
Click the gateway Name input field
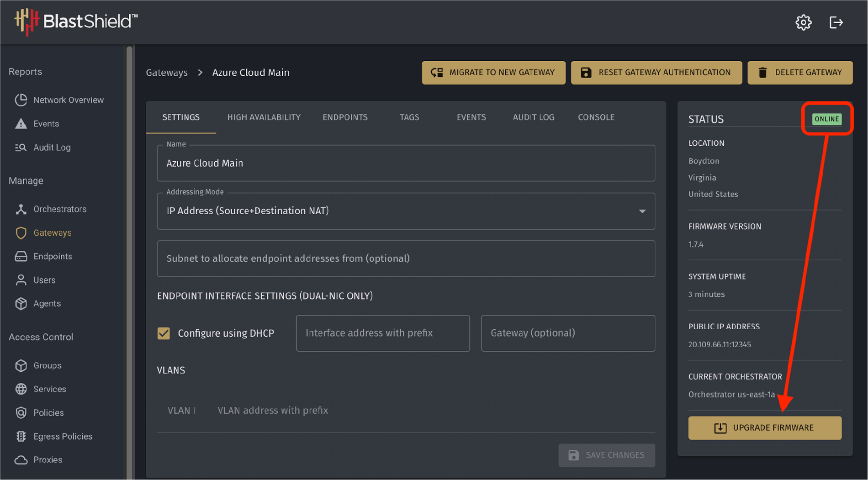[x=406, y=163]
